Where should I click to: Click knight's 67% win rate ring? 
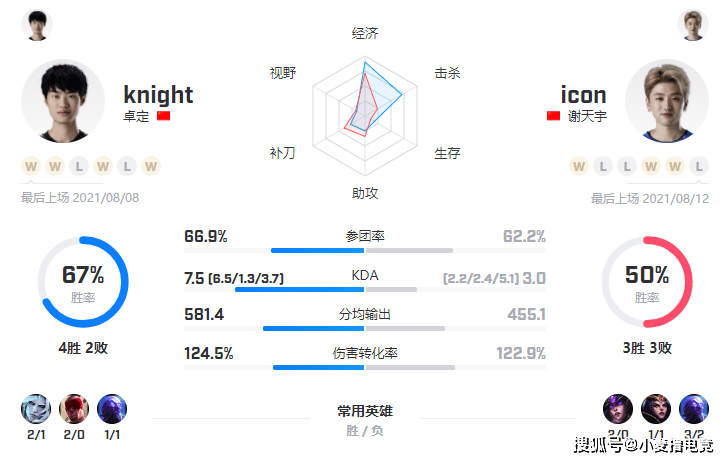[x=83, y=282]
